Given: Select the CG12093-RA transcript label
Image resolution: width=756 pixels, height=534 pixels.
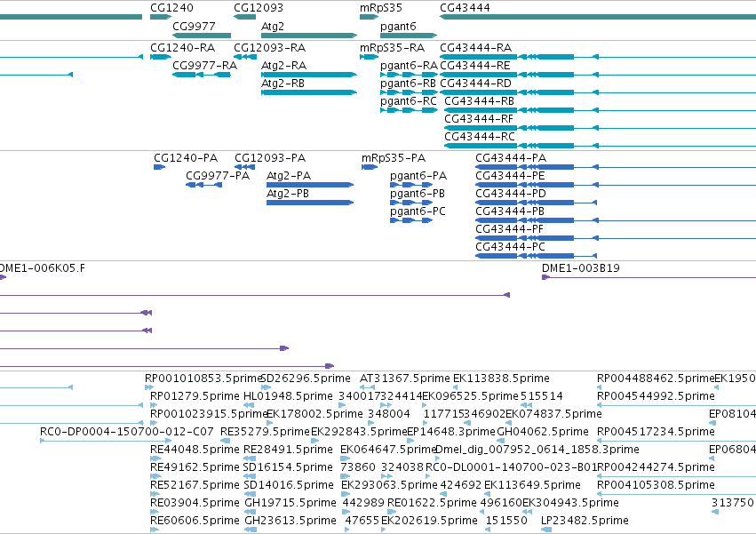Looking at the screenshot, I should pos(269,48).
